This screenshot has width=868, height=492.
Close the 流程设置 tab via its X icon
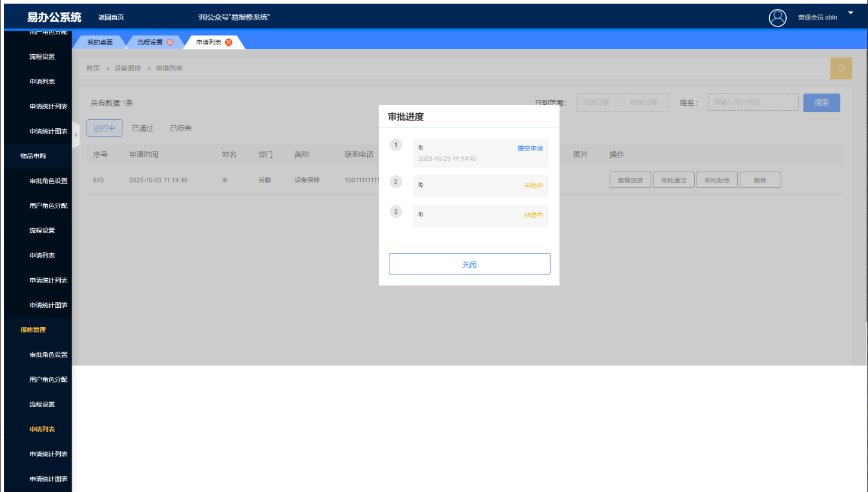pos(170,42)
